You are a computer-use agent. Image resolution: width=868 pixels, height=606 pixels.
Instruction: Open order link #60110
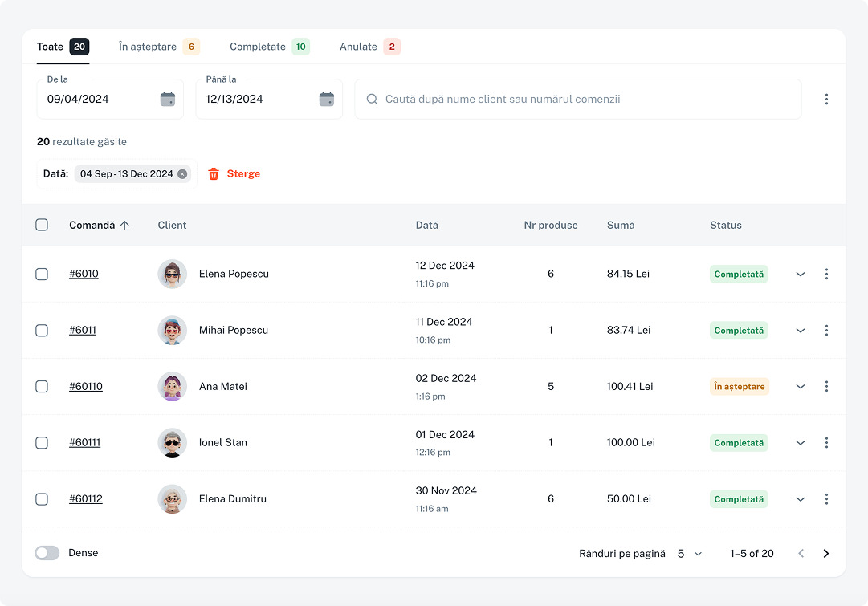pyautogui.click(x=86, y=386)
